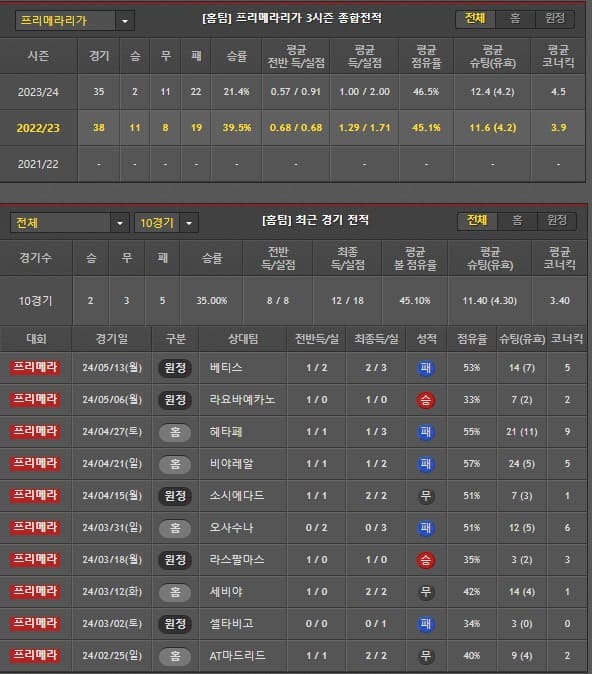Click match date 24/03/12(화)

(112, 592)
